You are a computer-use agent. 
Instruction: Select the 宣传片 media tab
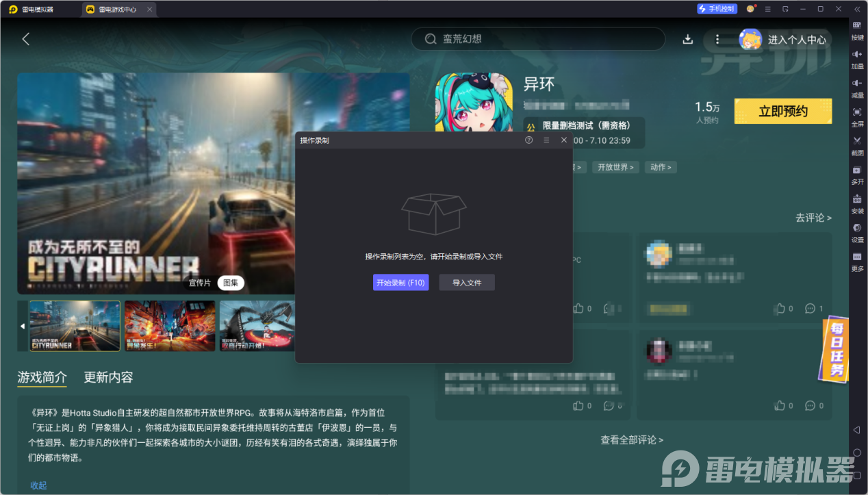click(200, 283)
